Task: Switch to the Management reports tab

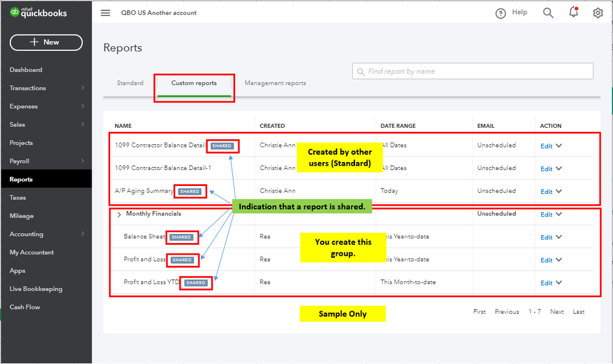Action: [275, 83]
